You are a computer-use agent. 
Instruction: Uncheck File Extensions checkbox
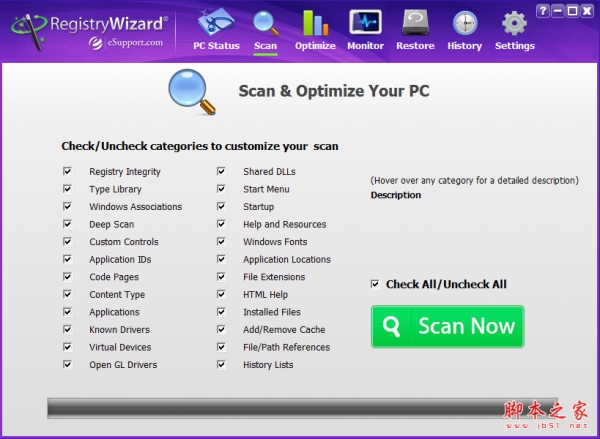(x=222, y=276)
